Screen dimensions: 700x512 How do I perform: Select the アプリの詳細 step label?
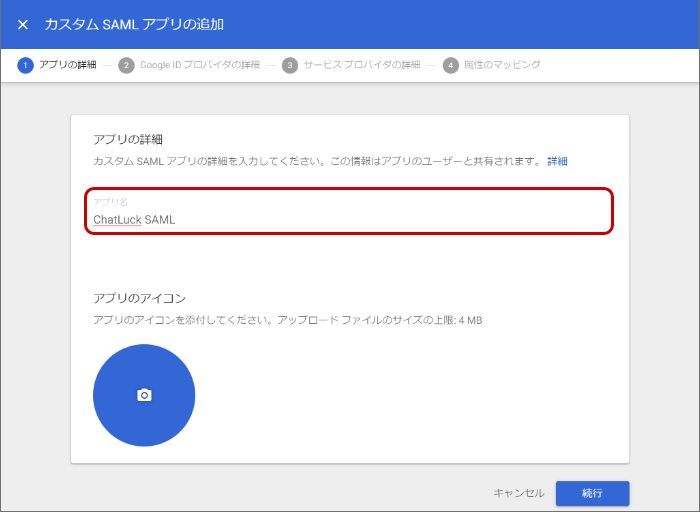click(x=68, y=65)
